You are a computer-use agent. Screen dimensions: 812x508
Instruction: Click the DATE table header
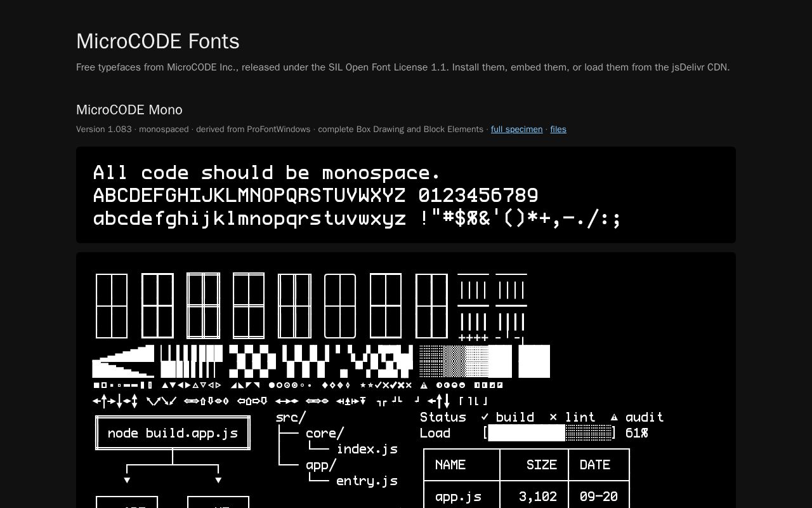595,465
